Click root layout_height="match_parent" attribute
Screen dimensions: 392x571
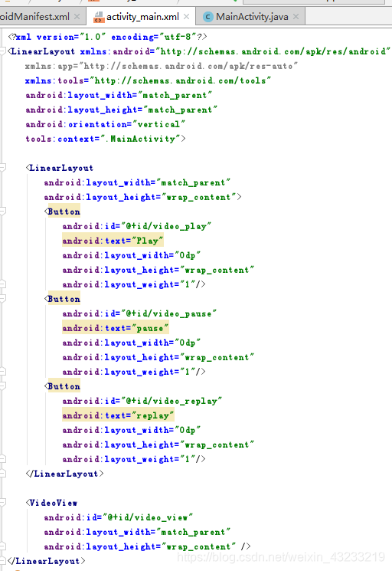tap(122, 110)
